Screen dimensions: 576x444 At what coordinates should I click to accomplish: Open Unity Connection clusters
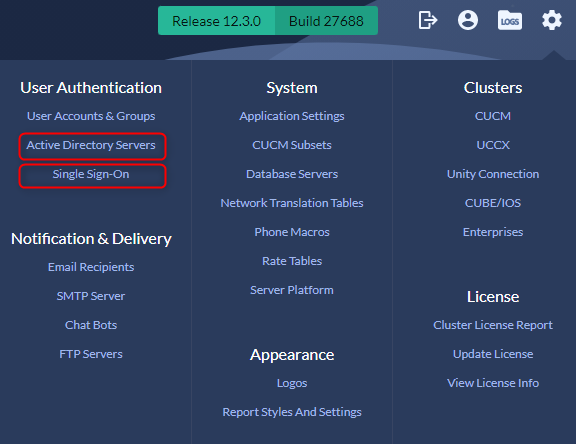493,174
